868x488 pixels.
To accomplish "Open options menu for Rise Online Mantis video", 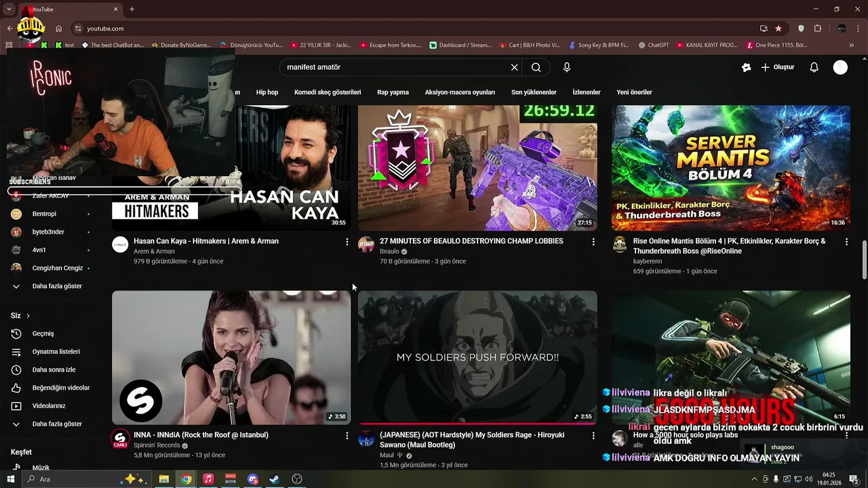I will 846,242.
